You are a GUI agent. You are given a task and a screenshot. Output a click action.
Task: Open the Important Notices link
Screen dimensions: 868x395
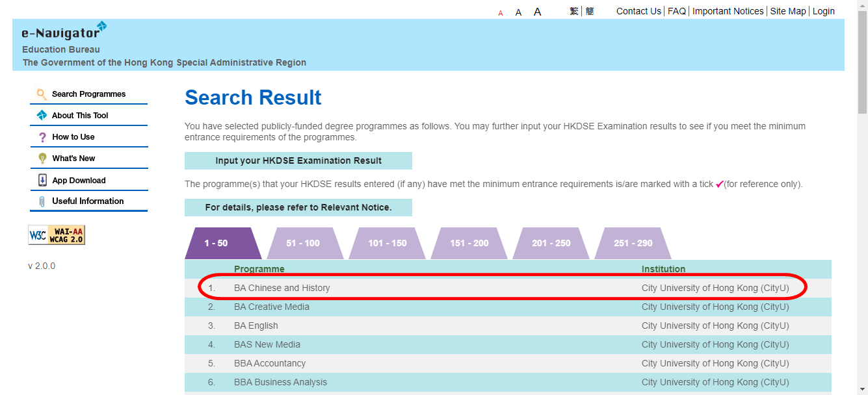(728, 11)
